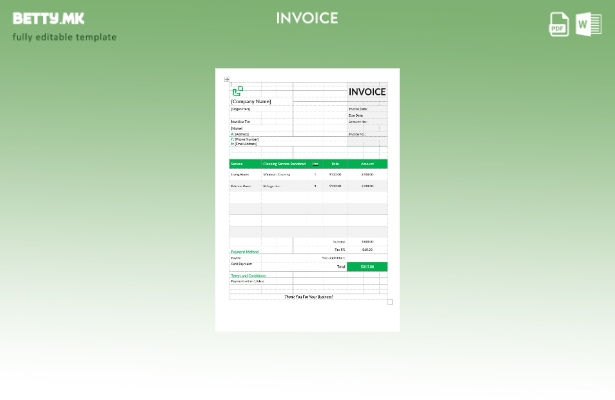
Task: Click the green company logo in invoice
Action: (237, 91)
